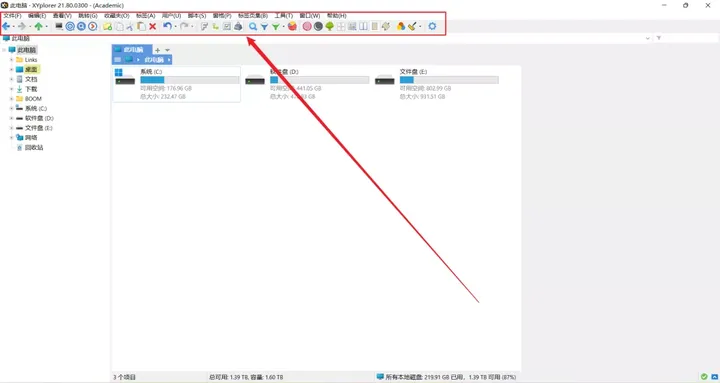Click the blue Undo arrow icon
Screen dimensions: 720x383
pos(168,27)
